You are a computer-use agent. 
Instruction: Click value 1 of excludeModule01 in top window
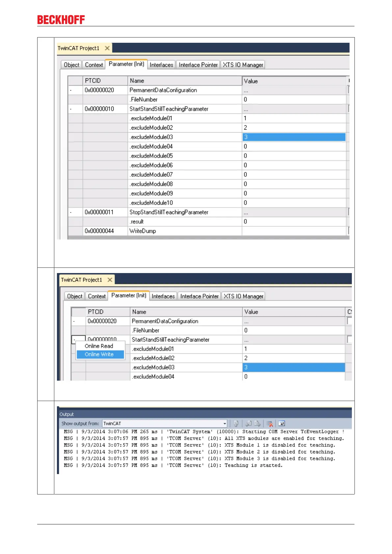[294, 118]
